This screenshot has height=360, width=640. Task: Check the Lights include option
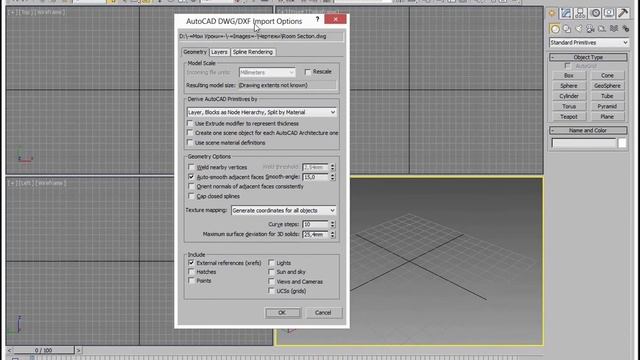[x=271, y=262]
